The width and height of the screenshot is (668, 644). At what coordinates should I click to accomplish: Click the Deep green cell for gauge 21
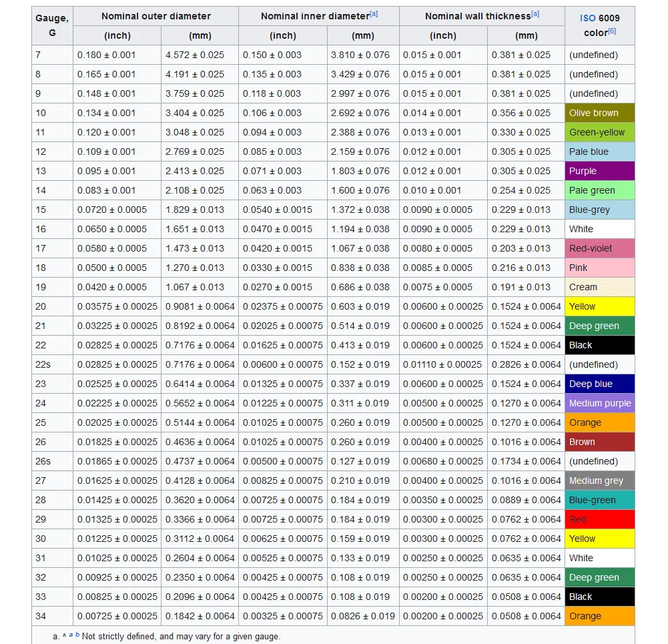click(x=600, y=326)
